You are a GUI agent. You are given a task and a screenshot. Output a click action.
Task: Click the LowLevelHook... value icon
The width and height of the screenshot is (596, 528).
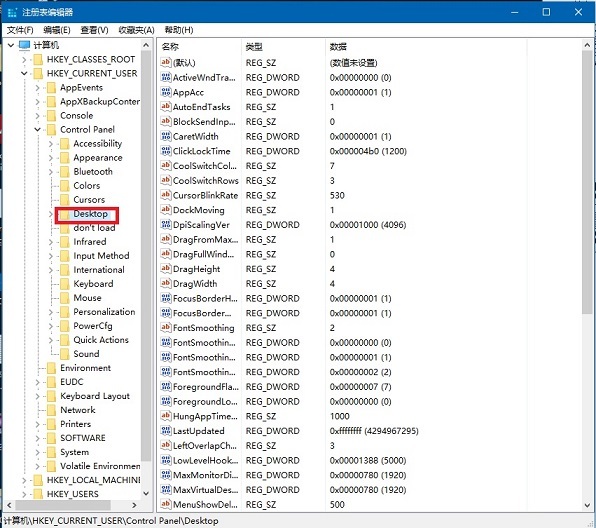(x=166, y=460)
